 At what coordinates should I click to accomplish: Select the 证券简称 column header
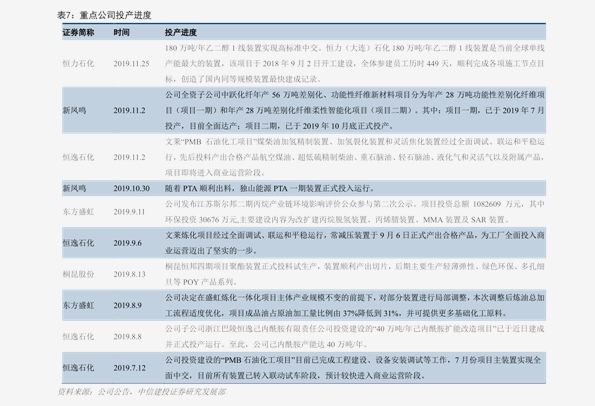coord(78,33)
